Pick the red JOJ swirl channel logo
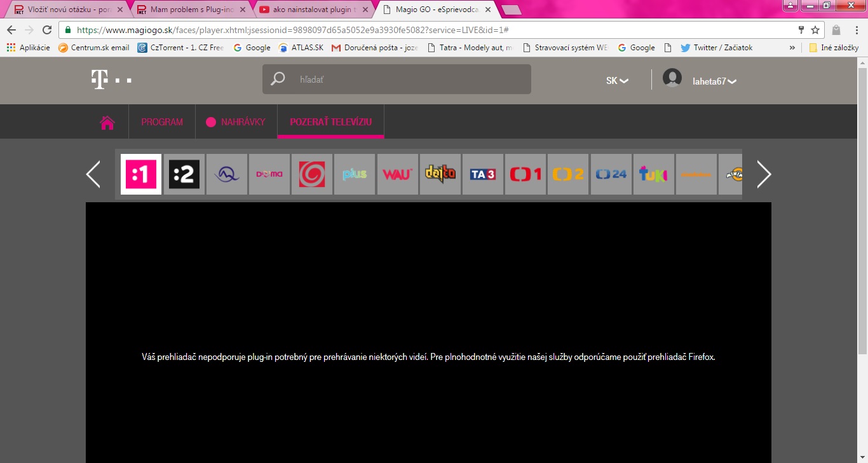868x463 pixels. pos(311,174)
